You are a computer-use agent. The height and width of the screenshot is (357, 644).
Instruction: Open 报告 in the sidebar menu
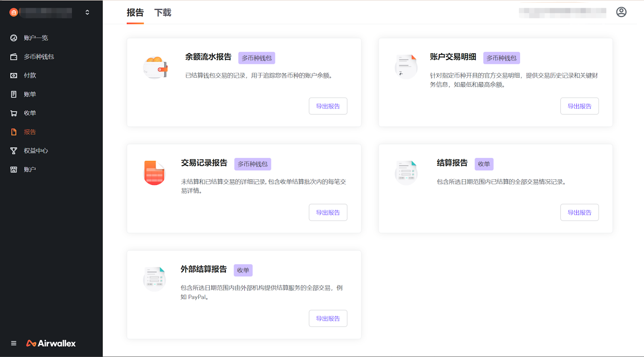tap(30, 132)
